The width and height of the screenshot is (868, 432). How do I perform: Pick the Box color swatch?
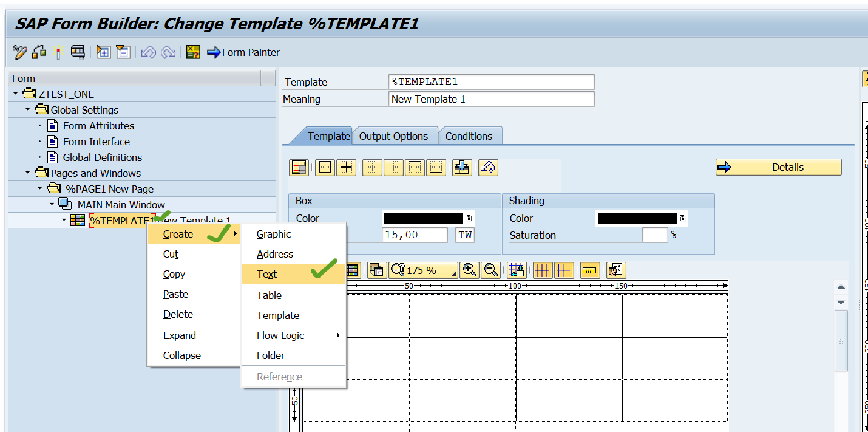click(425, 218)
